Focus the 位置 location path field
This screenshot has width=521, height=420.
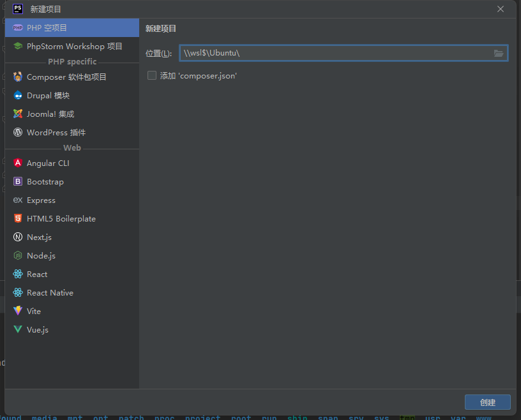344,53
